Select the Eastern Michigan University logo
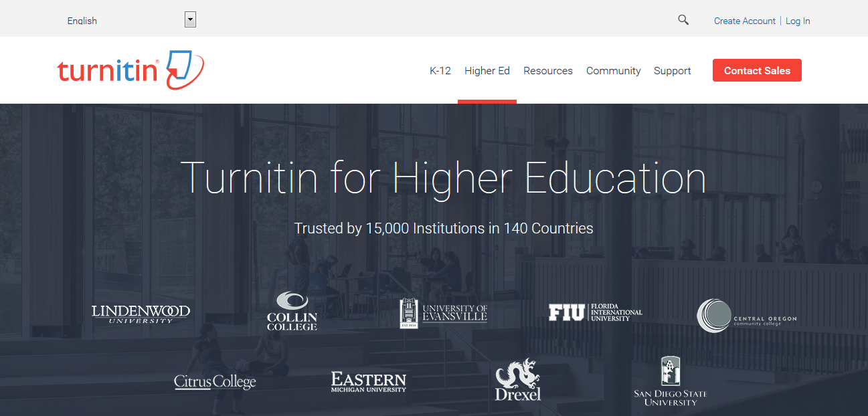 [368, 382]
